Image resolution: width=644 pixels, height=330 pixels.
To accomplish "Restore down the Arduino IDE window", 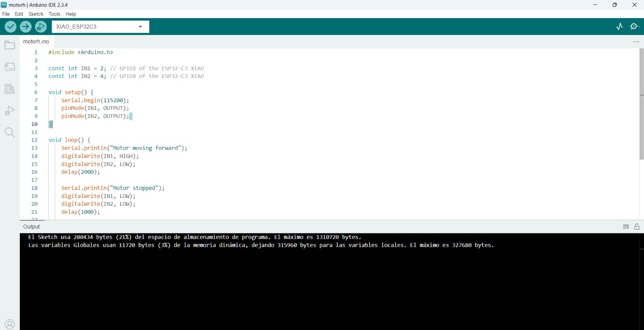I will pyautogui.click(x=615, y=5).
